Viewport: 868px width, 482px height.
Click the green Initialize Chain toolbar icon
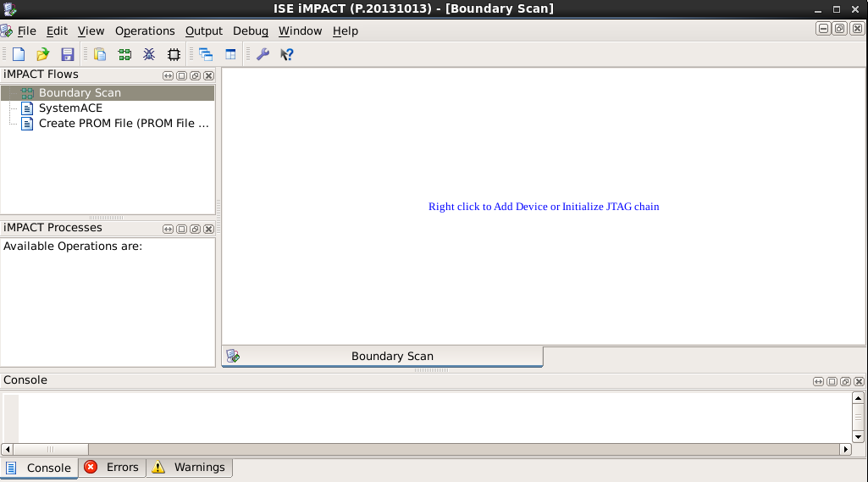click(124, 54)
